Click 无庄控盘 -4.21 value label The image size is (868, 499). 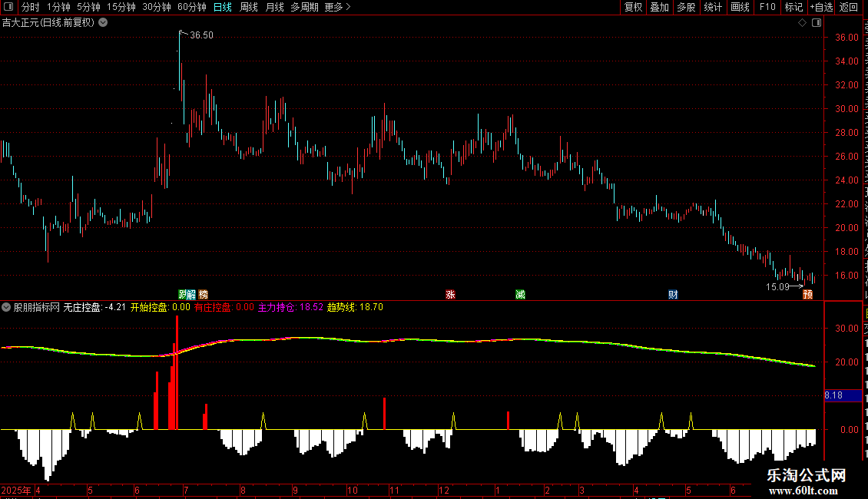click(94, 307)
